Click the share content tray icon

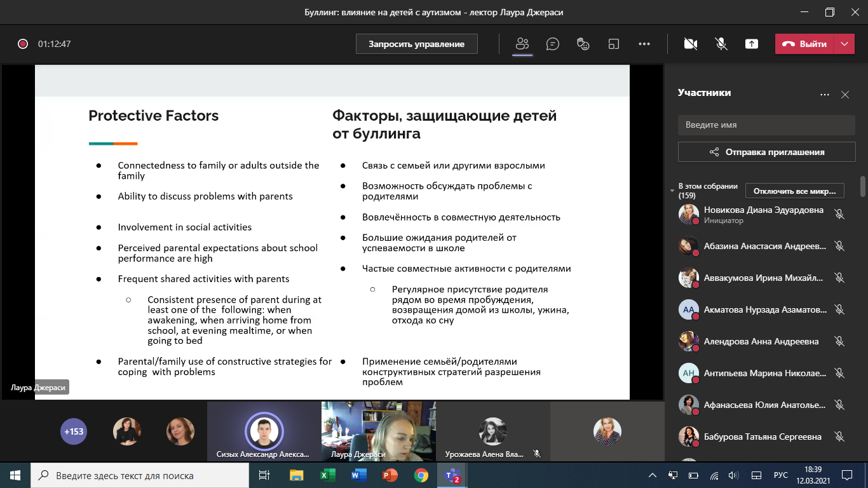[x=752, y=44]
